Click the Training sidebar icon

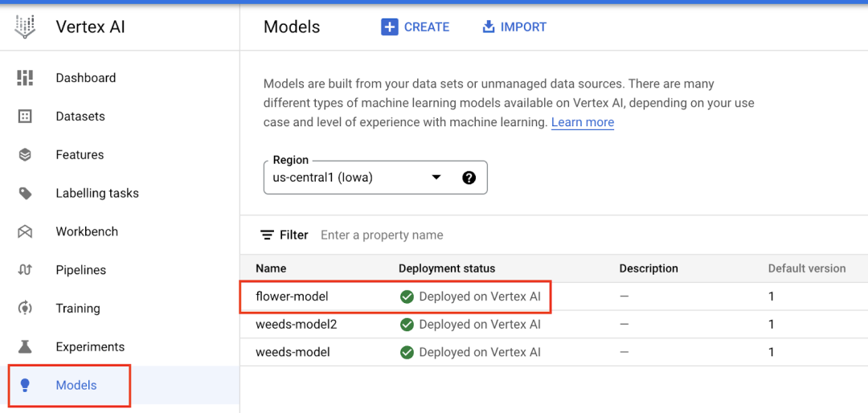[x=25, y=309]
